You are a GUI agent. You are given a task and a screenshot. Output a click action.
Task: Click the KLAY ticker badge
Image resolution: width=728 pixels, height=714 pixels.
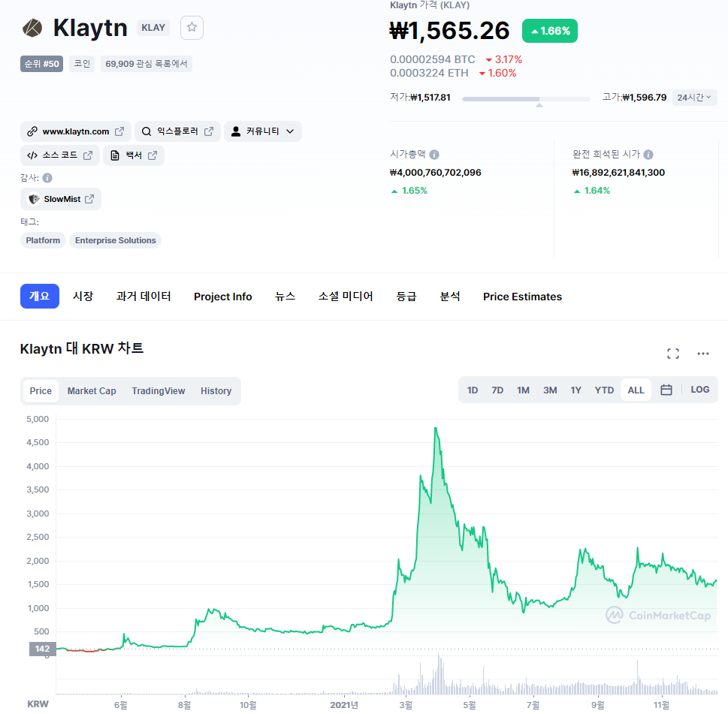(153, 28)
